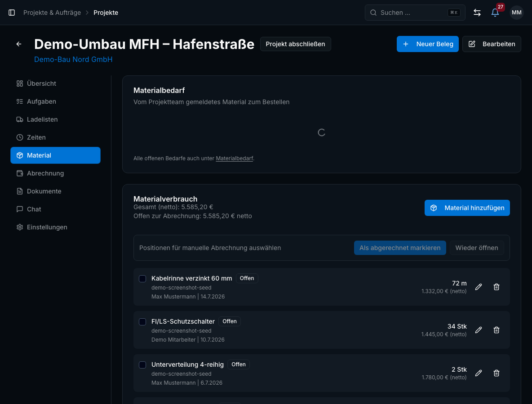
Task: Select the Material sidebar item
Action: (55, 155)
